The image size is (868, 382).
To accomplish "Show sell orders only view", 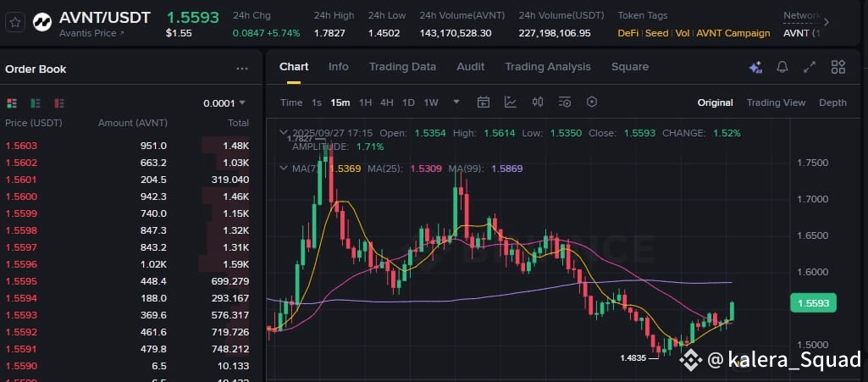I will [59, 103].
